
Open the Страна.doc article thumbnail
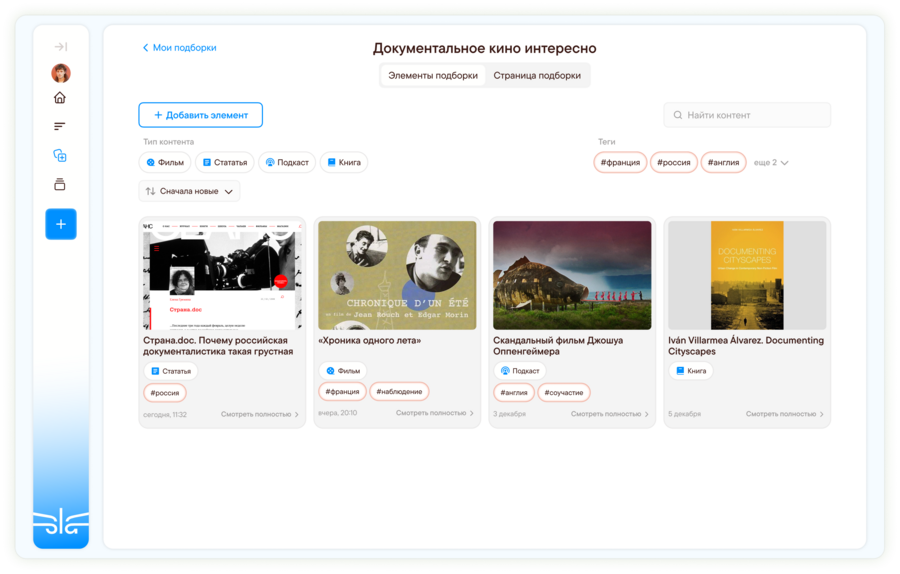click(222, 276)
